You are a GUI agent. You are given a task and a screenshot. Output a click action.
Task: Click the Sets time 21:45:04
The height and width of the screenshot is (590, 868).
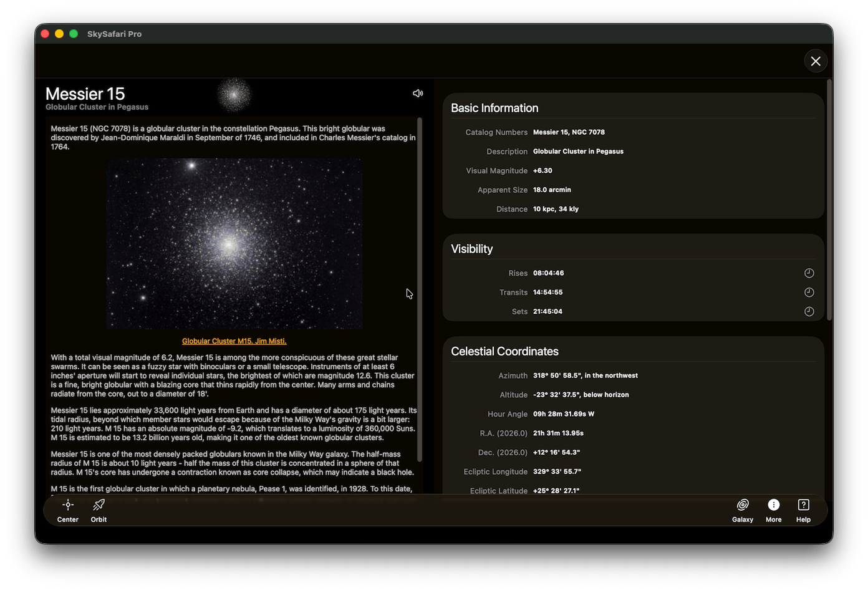click(547, 311)
